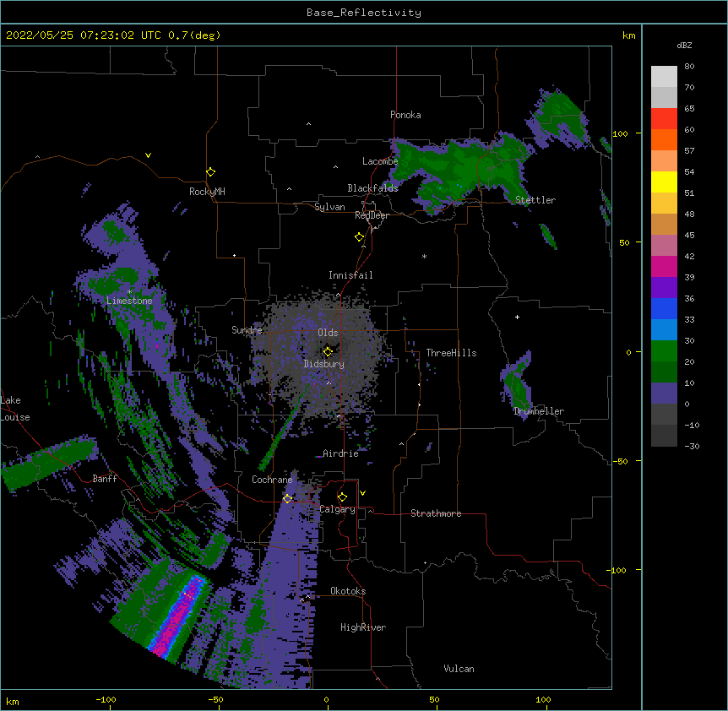
Task: Pick the slate purple 10-0 dBZ swatch
Action: pos(664,393)
